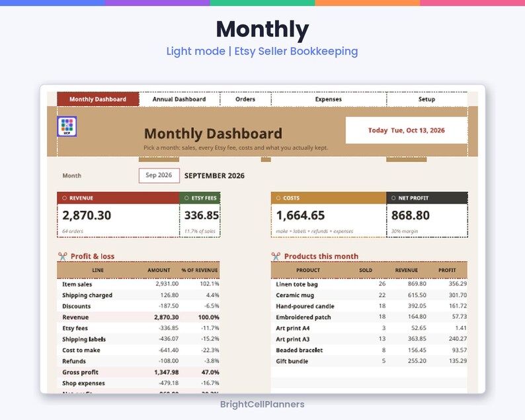Click the SEPTEMBER 2026 heading
This screenshot has height=420, width=525.
214,176
